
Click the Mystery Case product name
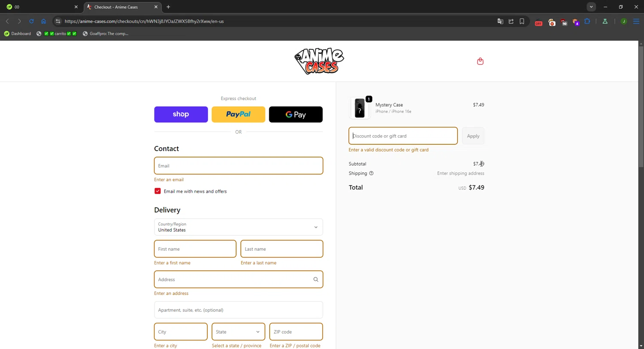click(389, 105)
